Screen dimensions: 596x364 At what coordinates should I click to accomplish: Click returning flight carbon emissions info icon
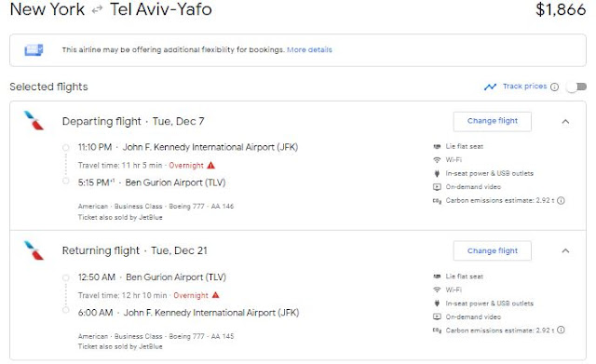click(561, 330)
